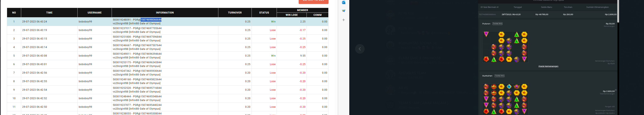Click the NO column header
This screenshot has width=644, height=115.
coord(14,12)
